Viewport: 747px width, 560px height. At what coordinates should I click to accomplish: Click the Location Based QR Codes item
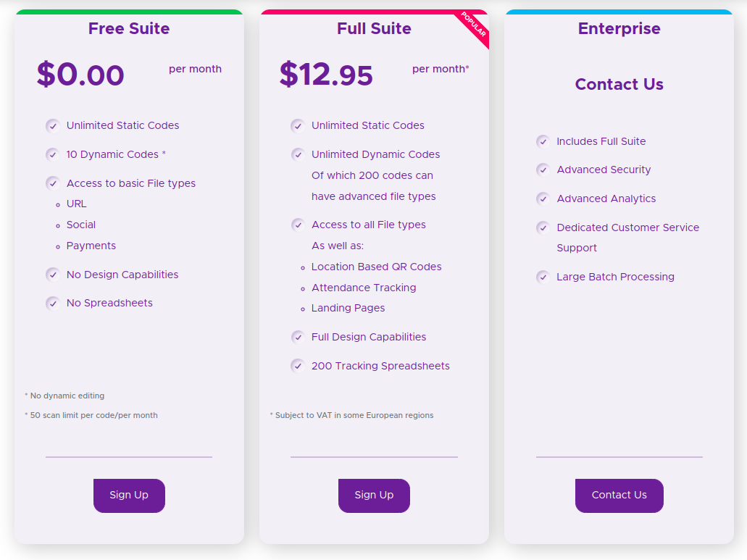pyautogui.click(x=376, y=267)
